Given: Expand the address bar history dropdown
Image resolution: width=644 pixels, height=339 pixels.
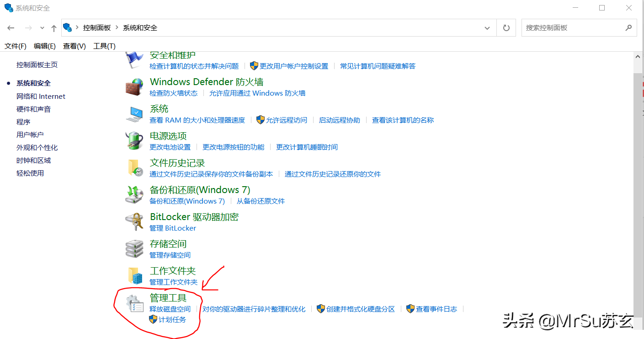Looking at the screenshot, I should pos(487,28).
